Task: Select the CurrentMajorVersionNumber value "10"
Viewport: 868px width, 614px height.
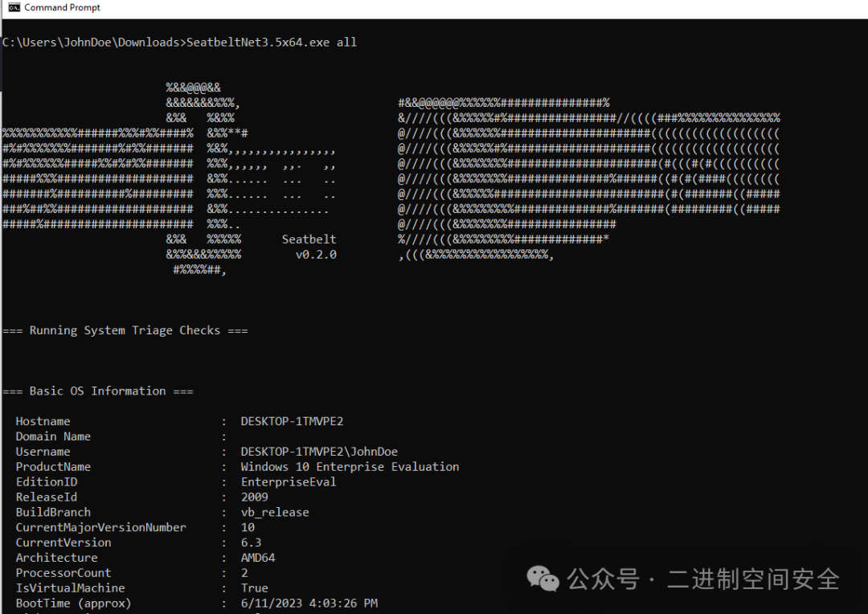Action: pyautogui.click(x=248, y=527)
